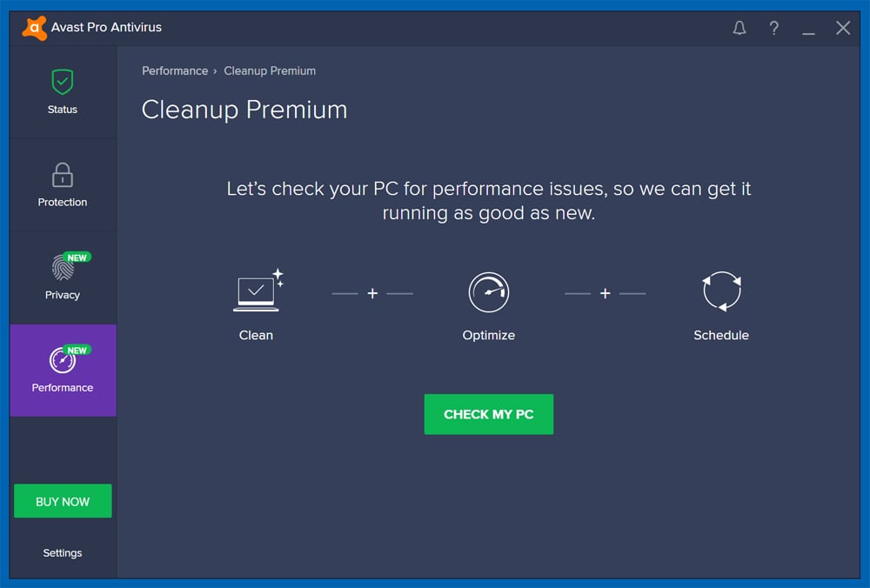Click the 'Optimize' label
The height and width of the screenshot is (588, 870).
point(489,336)
